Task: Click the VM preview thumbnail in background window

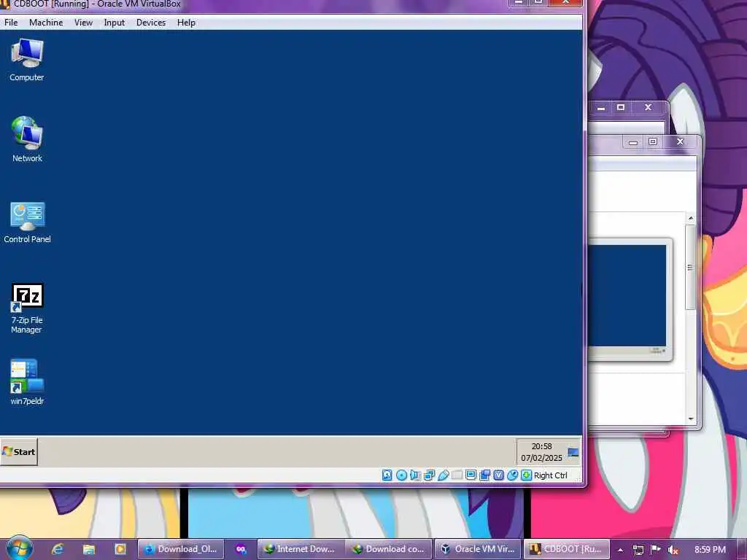Action: tap(630, 299)
